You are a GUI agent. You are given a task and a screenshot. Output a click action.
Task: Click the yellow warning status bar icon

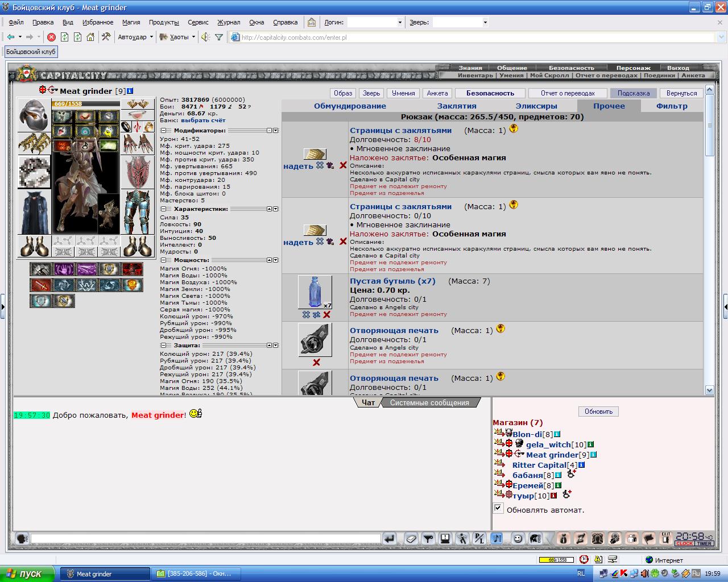[x=599, y=559]
